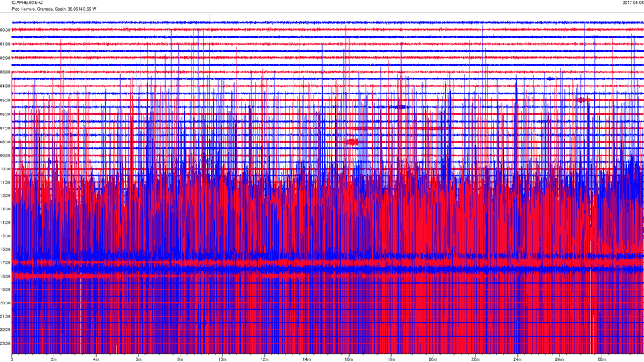Click the 16m axis tick label
The height and width of the screenshot is (362, 644).
[349, 359]
